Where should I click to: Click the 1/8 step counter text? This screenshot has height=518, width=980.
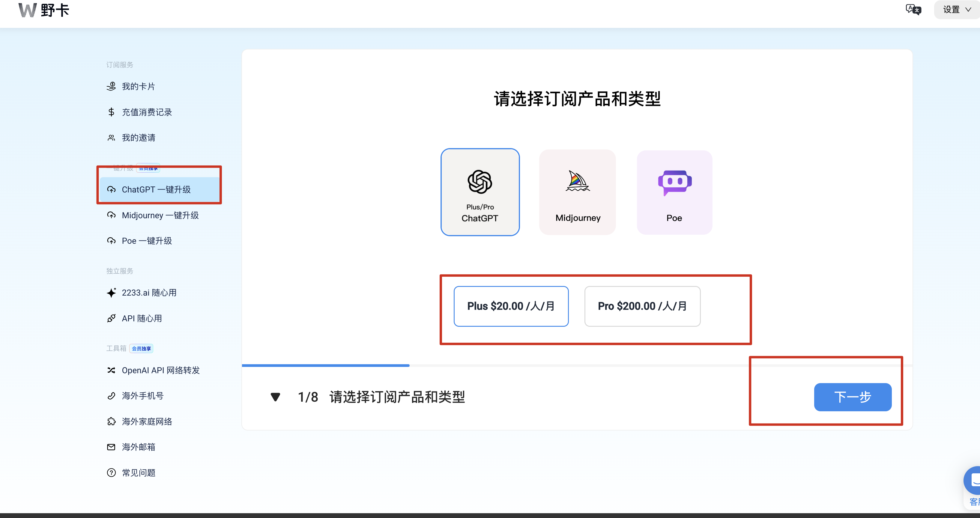(x=308, y=397)
